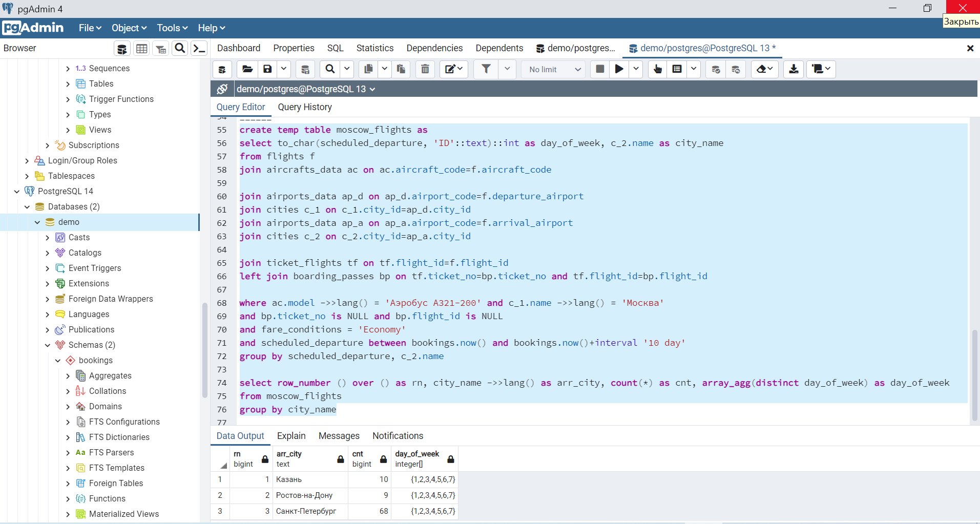This screenshot has width=980, height=524.
Task: Click Rollback transaction icon
Action: [736, 69]
